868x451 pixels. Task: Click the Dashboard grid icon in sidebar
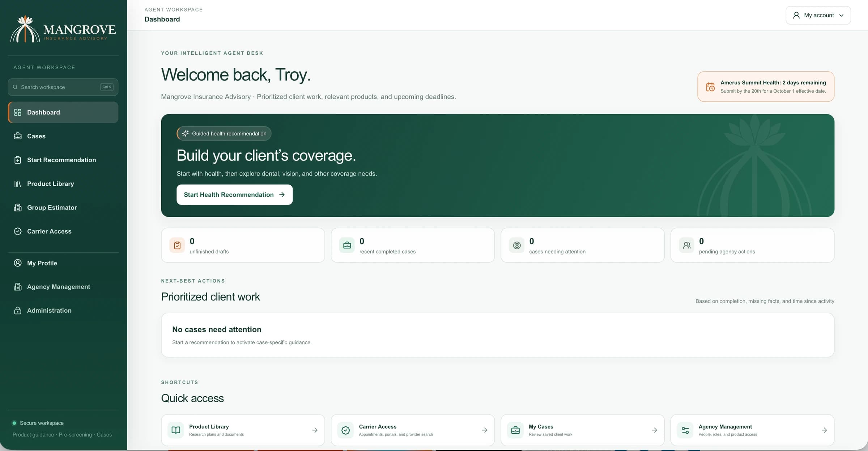[18, 112]
